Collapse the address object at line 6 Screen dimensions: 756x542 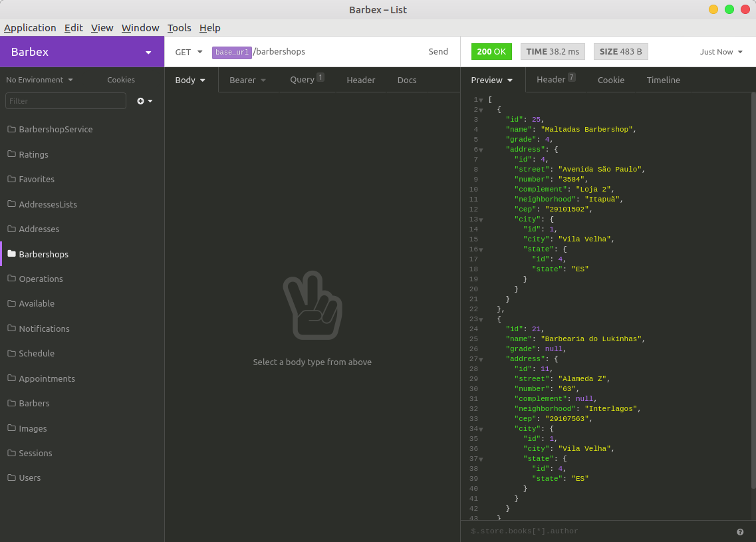481,150
